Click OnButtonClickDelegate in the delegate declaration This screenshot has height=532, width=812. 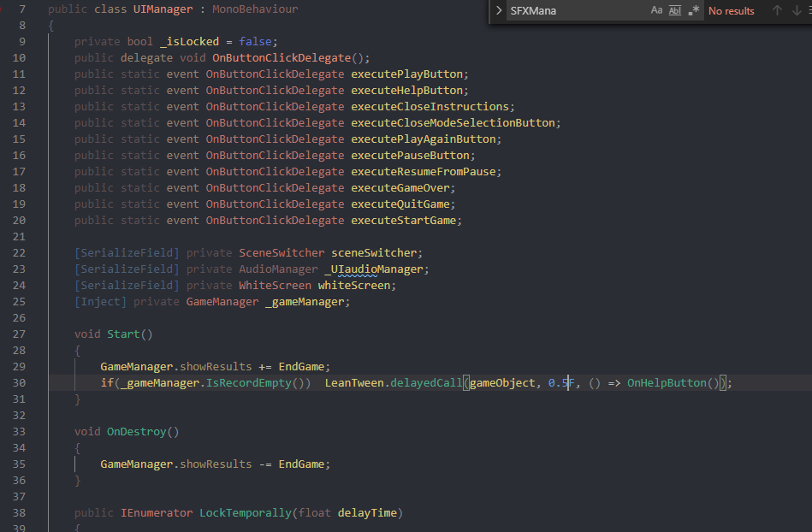282,58
